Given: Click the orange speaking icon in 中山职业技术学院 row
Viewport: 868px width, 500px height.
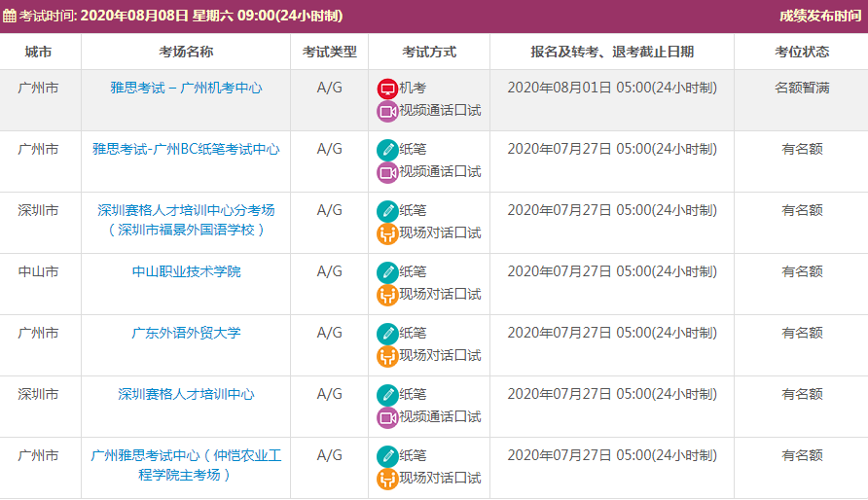Looking at the screenshot, I should tap(387, 295).
